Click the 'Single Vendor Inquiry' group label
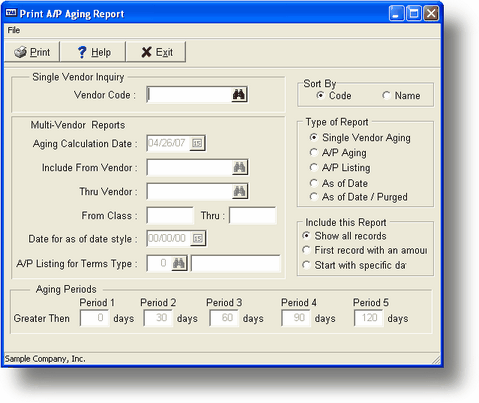The image size is (479, 403). pyautogui.click(x=78, y=77)
